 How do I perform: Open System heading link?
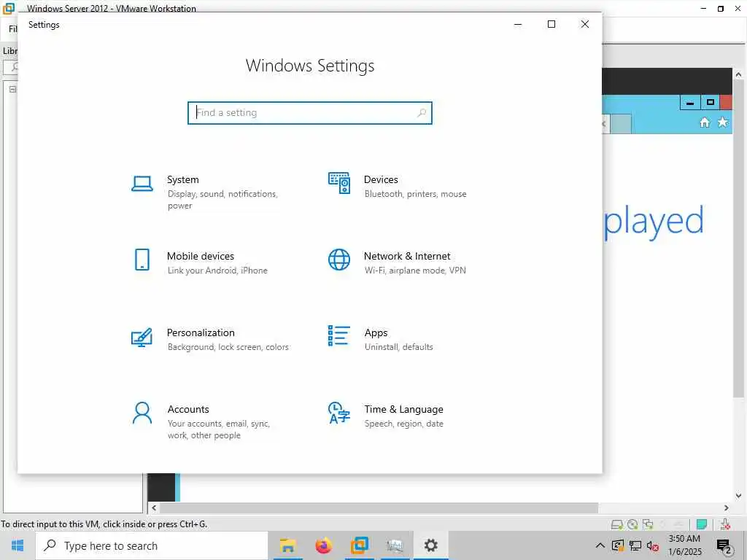pos(183,179)
